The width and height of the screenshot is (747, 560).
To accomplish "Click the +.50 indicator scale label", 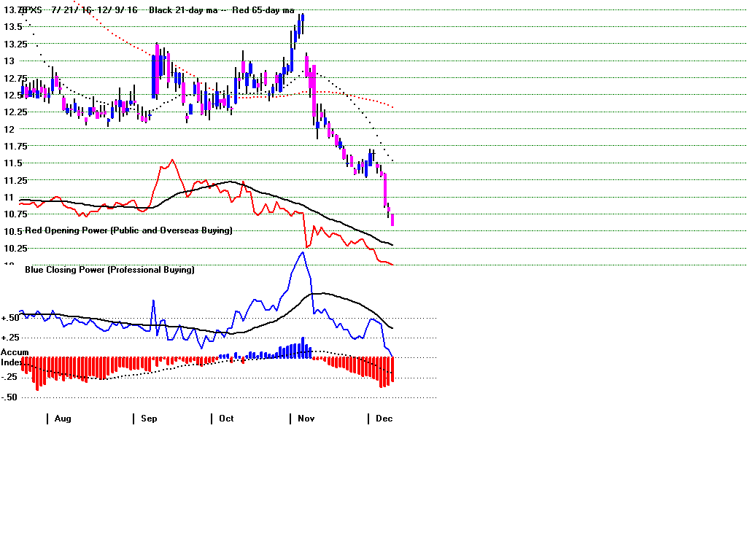I will click(x=10, y=318).
